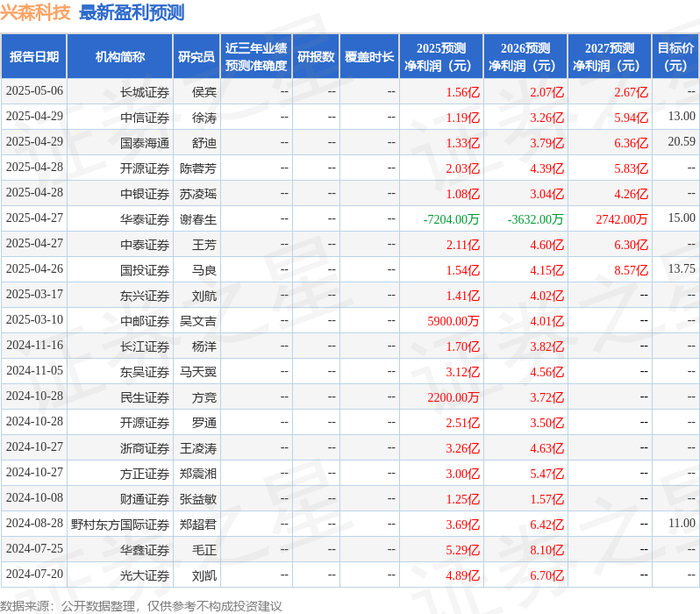Click the 2026预测净利润 column header
This screenshot has width=700, height=614.
(x=525, y=56)
